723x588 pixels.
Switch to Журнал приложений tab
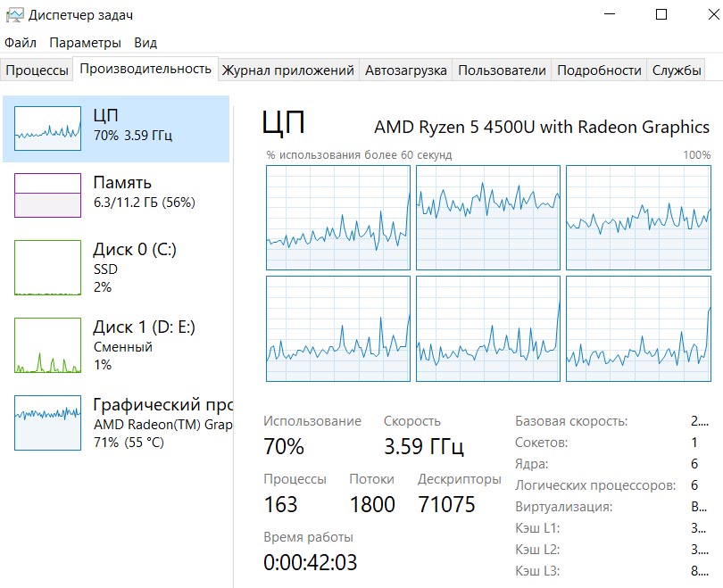click(x=288, y=70)
